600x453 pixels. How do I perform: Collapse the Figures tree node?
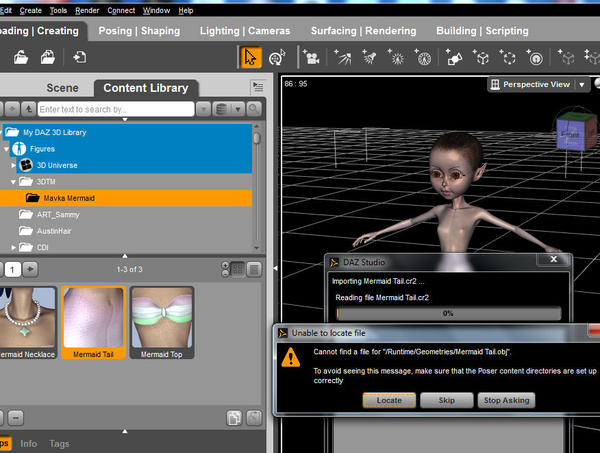(x=7, y=149)
